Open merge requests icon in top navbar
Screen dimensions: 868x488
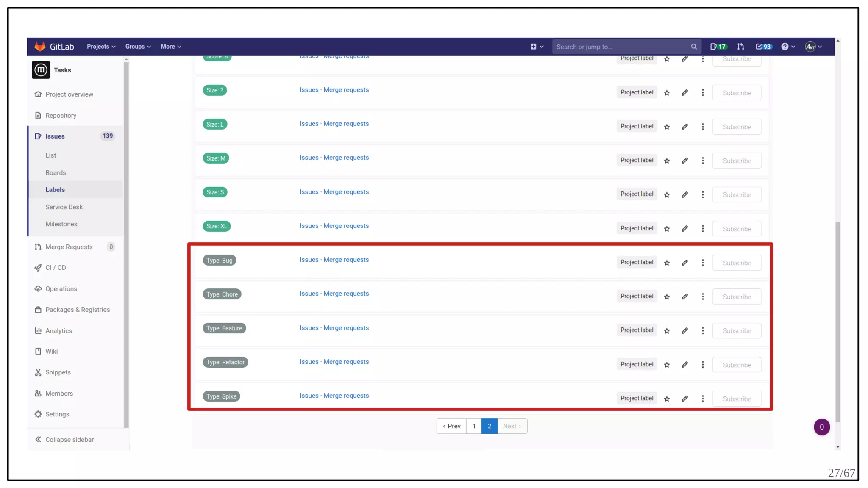pos(740,47)
